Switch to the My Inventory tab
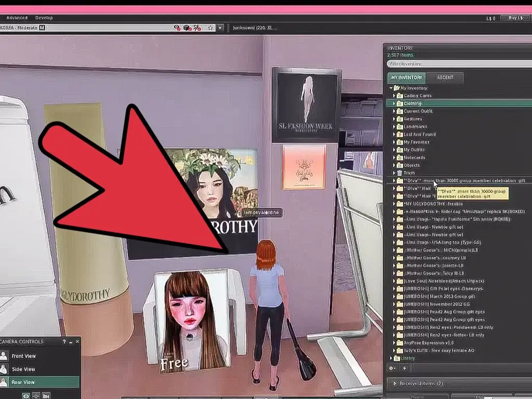 tap(406, 77)
